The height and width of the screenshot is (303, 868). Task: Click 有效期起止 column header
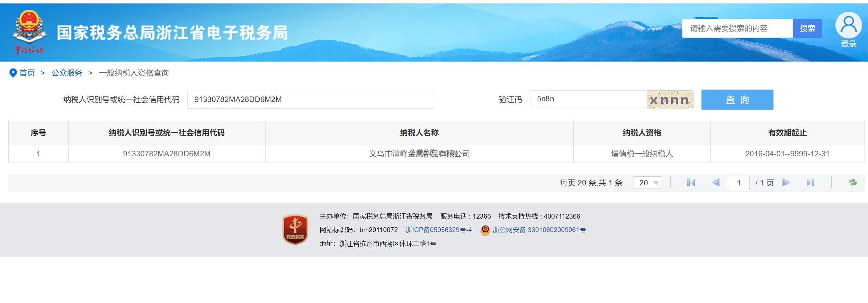click(787, 133)
